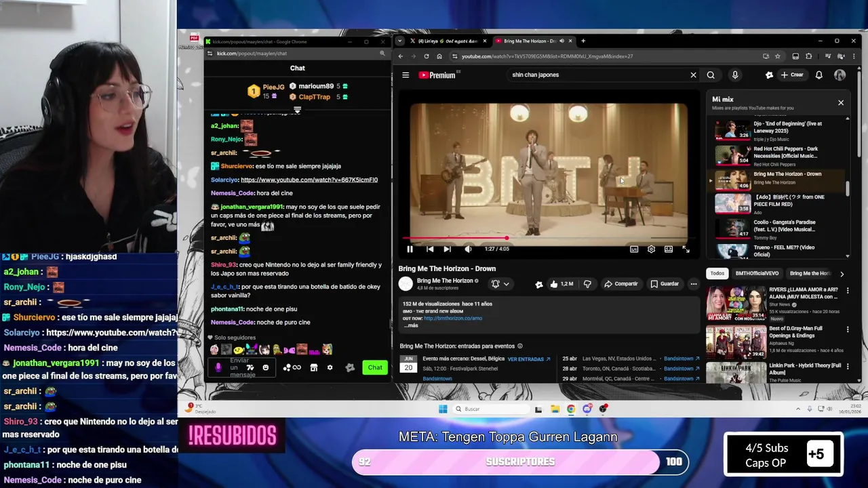Image resolution: width=868 pixels, height=488 pixels.
Task: Open Discord from the taskbar
Action: tap(587, 409)
